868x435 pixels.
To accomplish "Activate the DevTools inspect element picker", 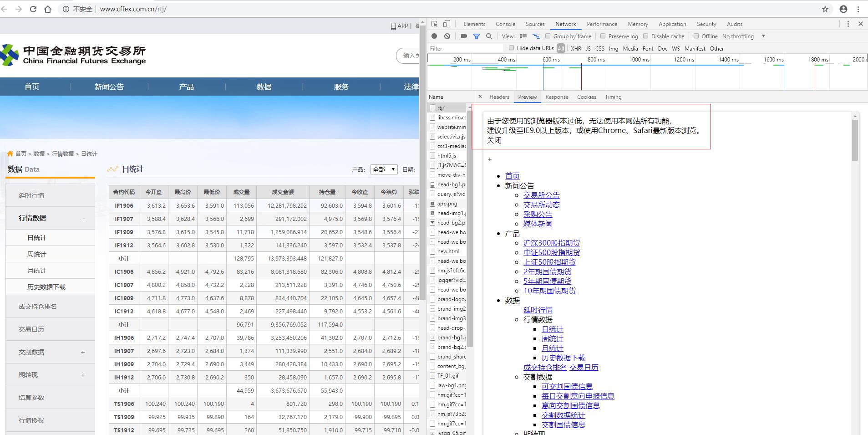I will 435,24.
